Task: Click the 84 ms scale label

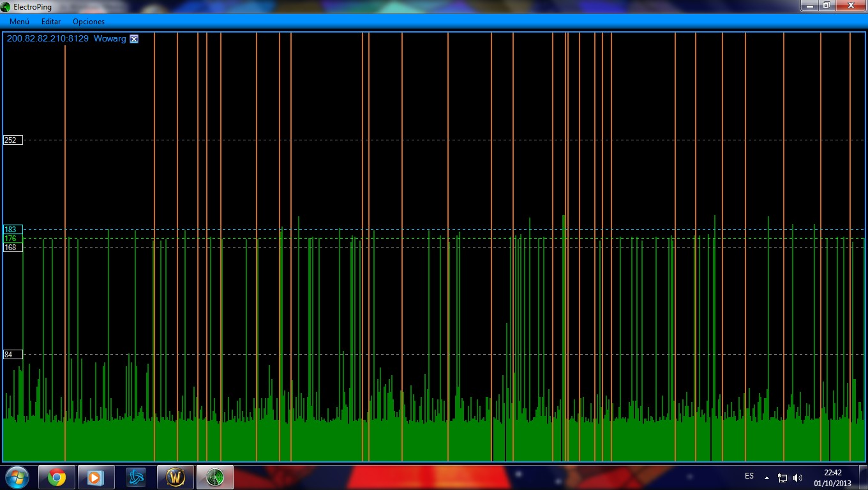Action: [13, 354]
